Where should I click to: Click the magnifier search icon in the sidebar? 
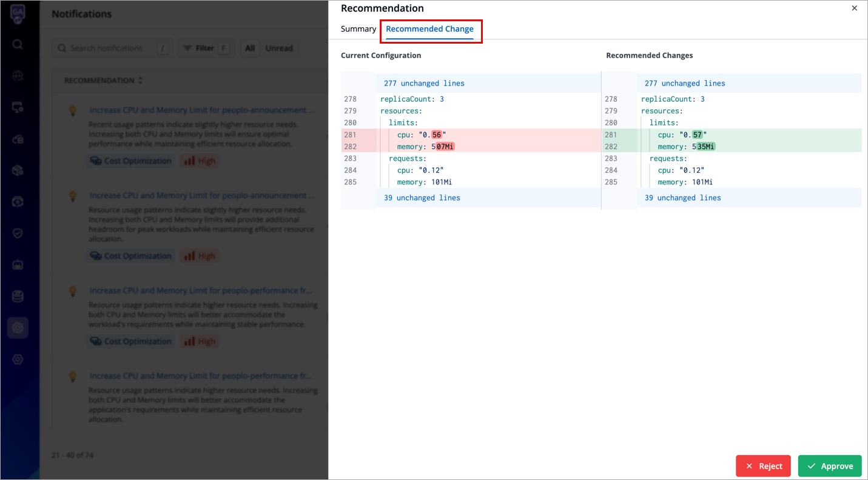point(18,44)
